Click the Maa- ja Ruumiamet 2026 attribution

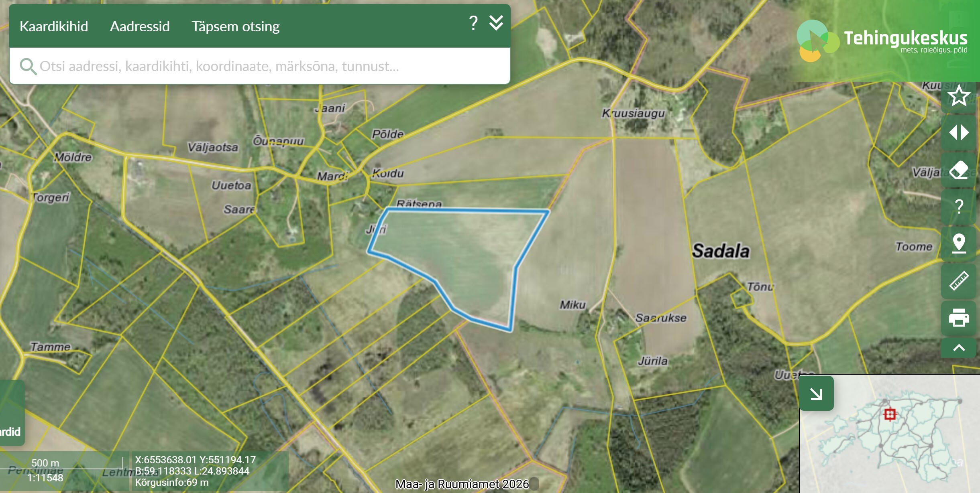pos(462,484)
